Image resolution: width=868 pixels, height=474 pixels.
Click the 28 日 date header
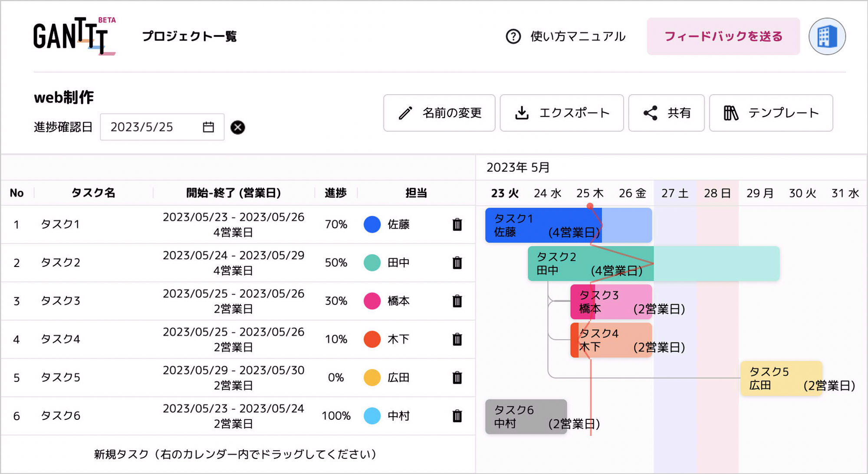[717, 193]
